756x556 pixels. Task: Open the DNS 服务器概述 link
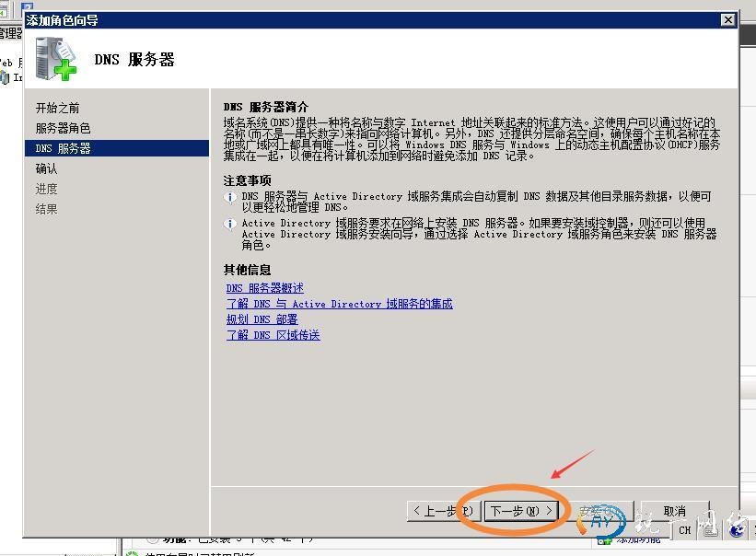click(264, 288)
